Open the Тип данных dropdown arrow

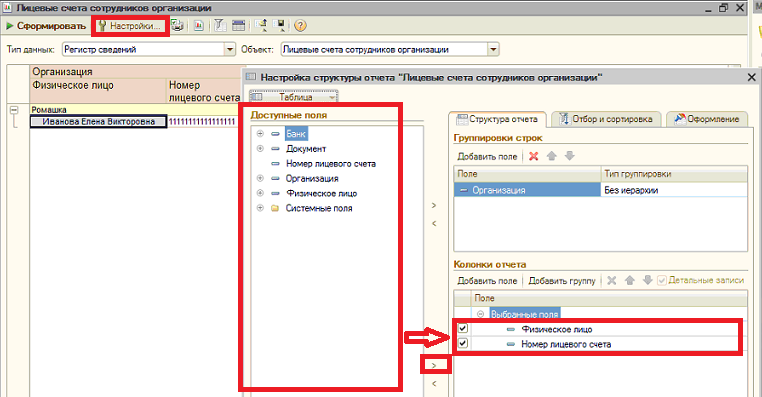click(x=230, y=49)
